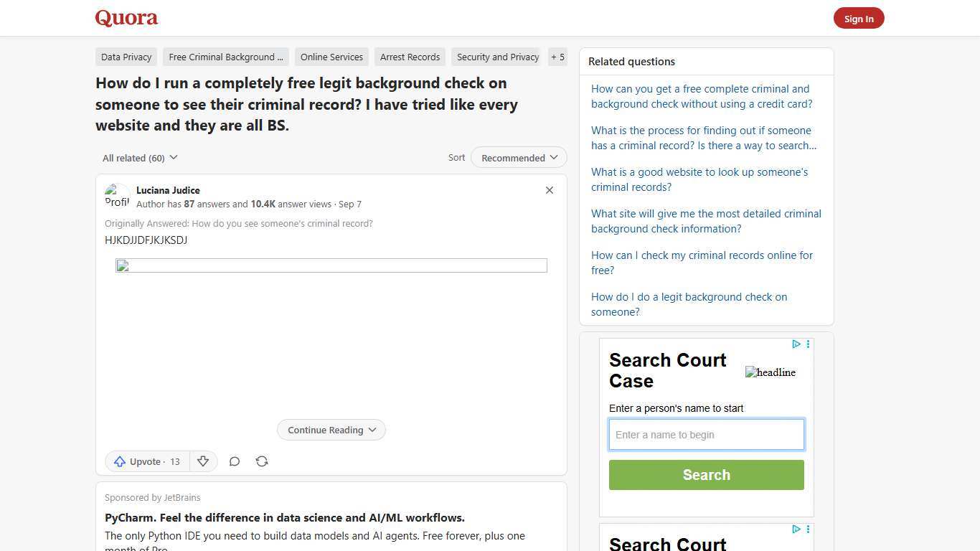Open 'How can I check my criminal records online for free?'

point(702,263)
